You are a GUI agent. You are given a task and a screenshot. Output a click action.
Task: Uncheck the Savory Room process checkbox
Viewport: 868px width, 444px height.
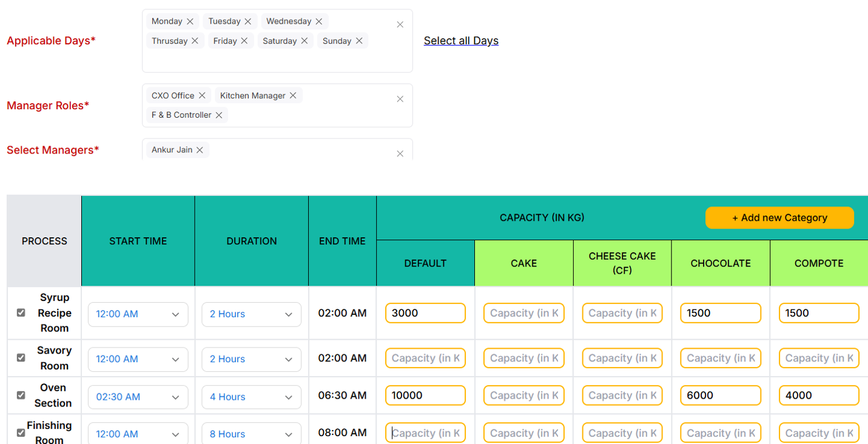coord(21,358)
